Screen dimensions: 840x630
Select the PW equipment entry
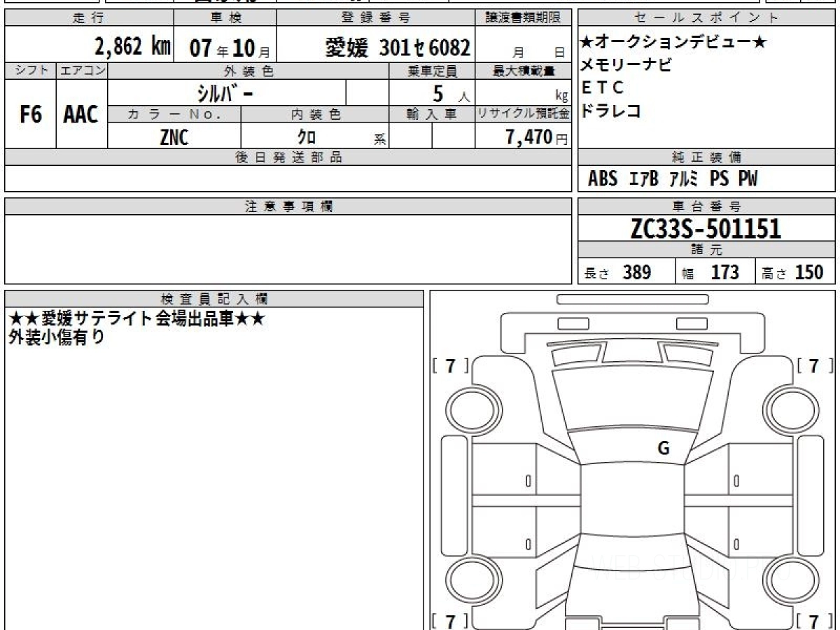pos(748,179)
